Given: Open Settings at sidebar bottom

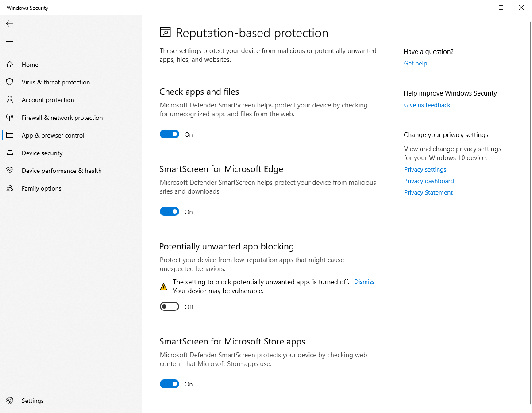Looking at the screenshot, I should click(71, 401).
